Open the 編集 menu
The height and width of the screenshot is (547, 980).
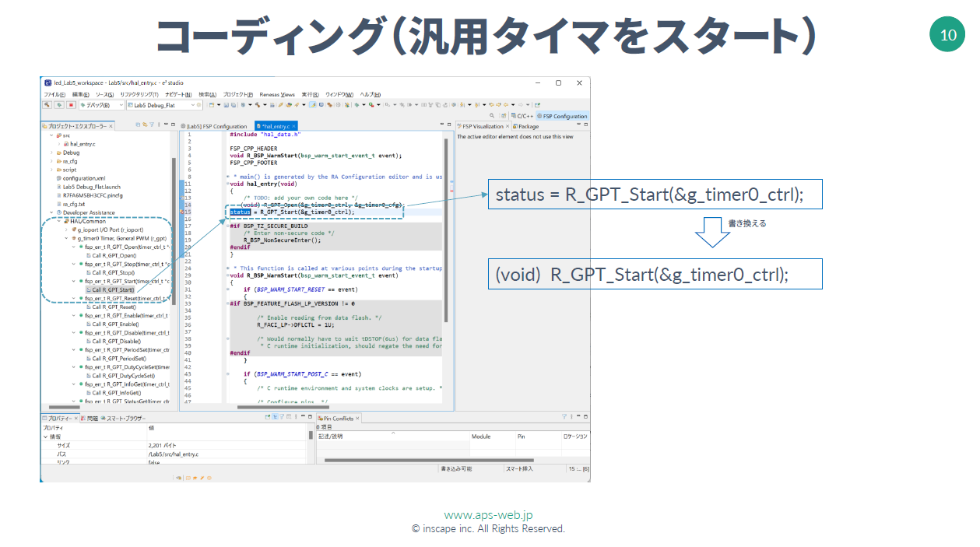(x=80, y=94)
